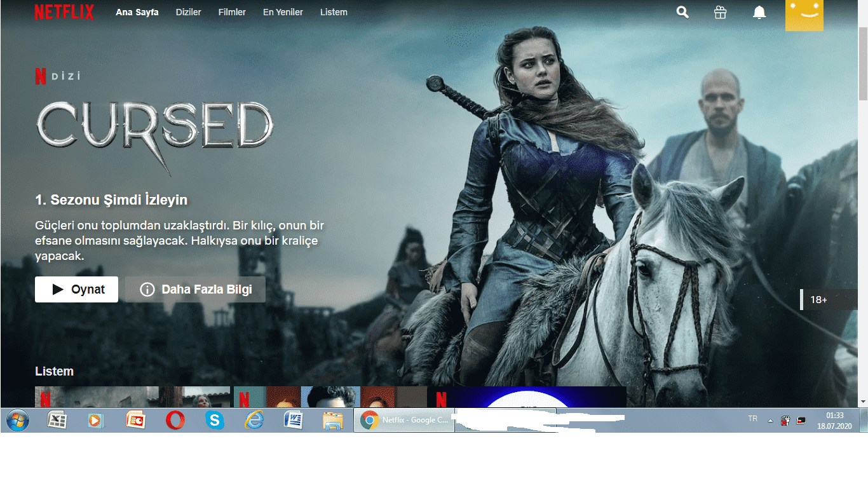This screenshot has width=868, height=488.
Task: Open the third Listem thumbnail with blue circle
Action: (x=529, y=396)
